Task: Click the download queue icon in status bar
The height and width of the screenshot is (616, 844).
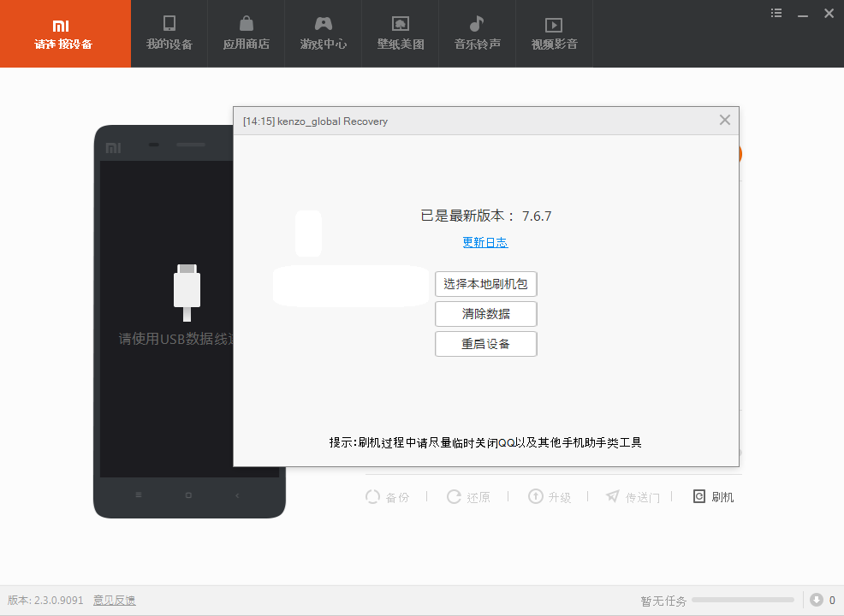Action: pos(817,600)
